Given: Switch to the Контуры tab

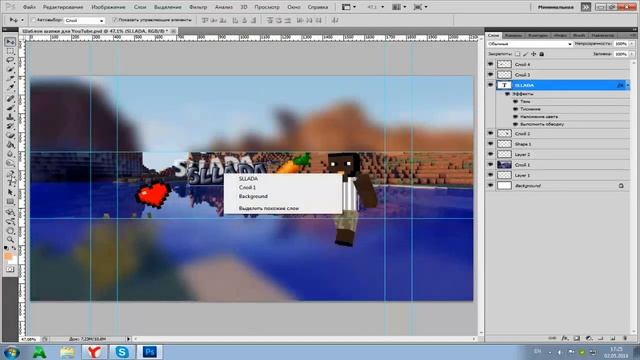Looking at the screenshot, I should (538, 36).
